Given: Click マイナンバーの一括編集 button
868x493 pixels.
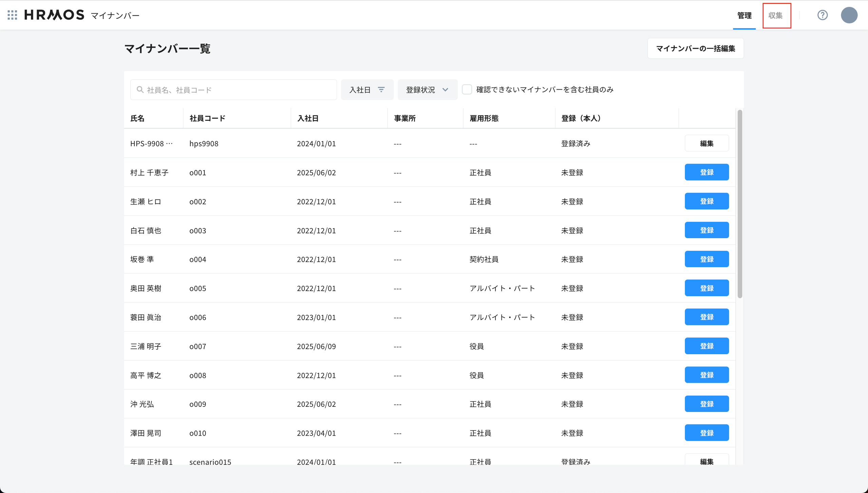Looking at the screenshot, I should click(695, 49).
